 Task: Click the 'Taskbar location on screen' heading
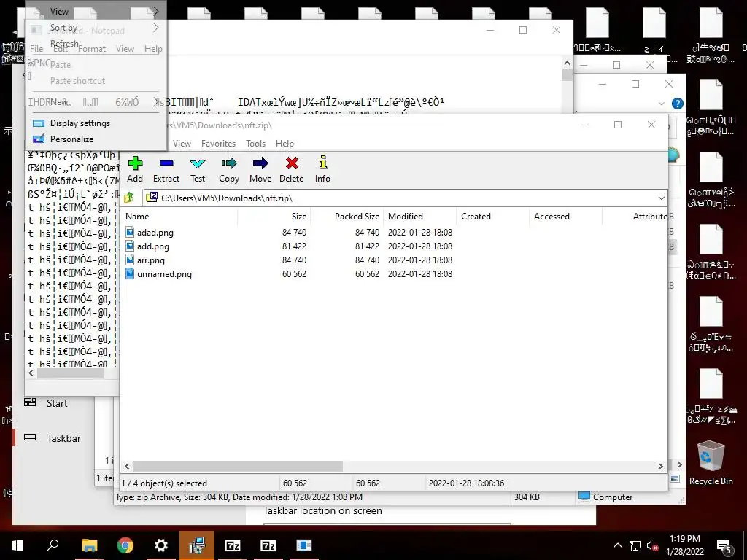coord(322,510)
